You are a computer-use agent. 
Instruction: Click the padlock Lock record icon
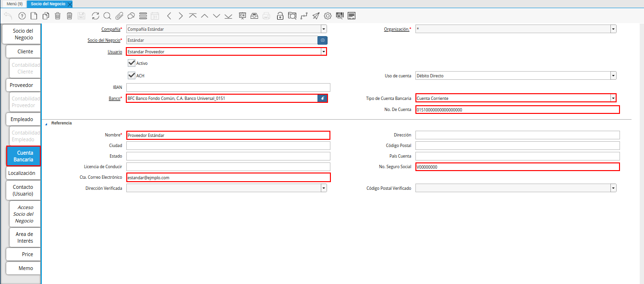click(280, 16)
